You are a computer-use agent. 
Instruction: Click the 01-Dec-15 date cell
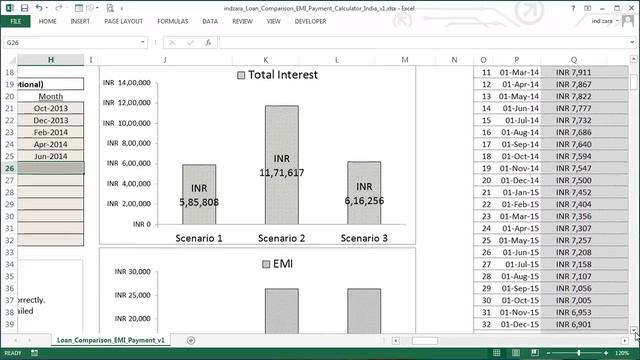click(517, 324)
